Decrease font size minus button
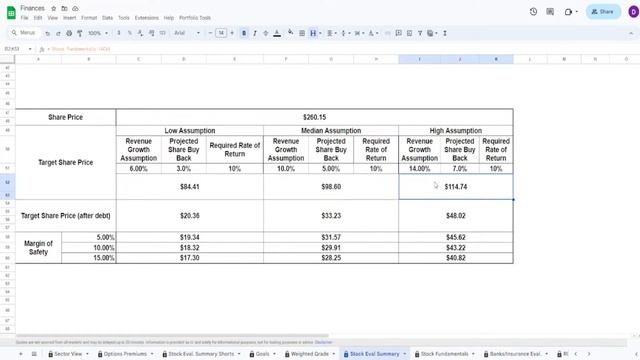The image size is (640, 360). pyautogui.click(x=210, y=33)
